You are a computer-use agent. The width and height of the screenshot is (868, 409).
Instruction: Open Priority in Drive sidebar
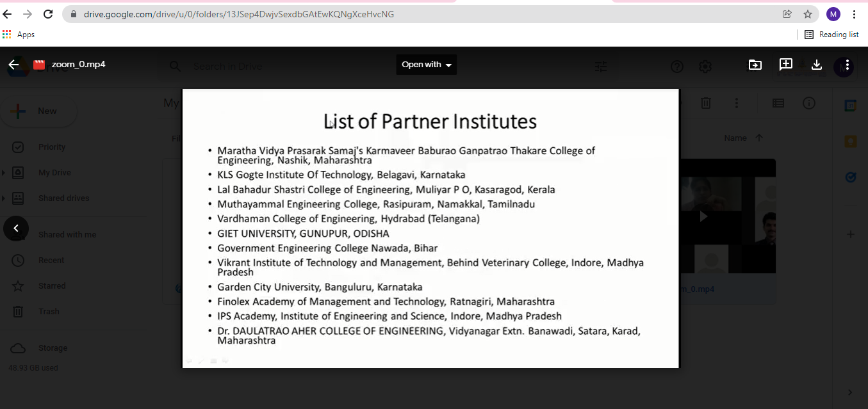tap(52, 147)
